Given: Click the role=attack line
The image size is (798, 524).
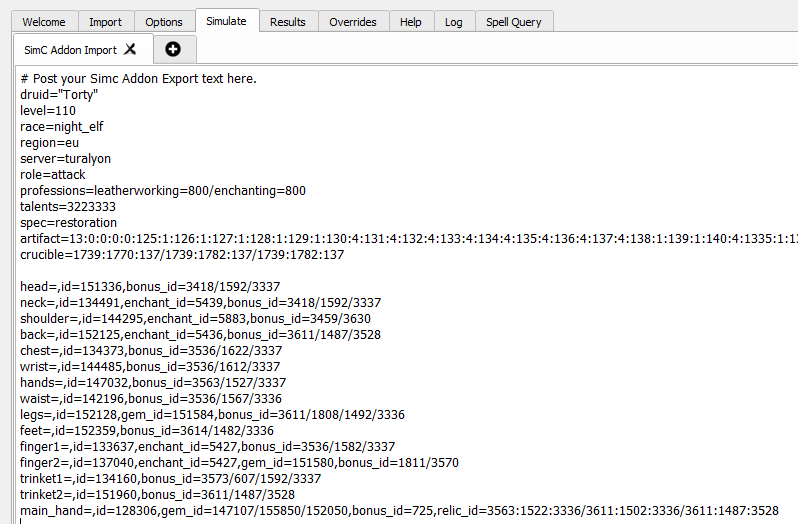Looking at the screenshot, I should pyautogui.click(x=53, y=174).
